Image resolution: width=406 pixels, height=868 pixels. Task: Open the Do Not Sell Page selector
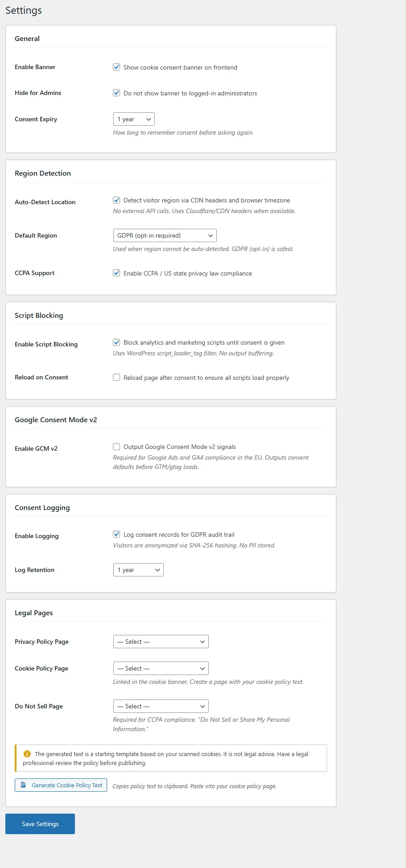click(x=161, y=706)
